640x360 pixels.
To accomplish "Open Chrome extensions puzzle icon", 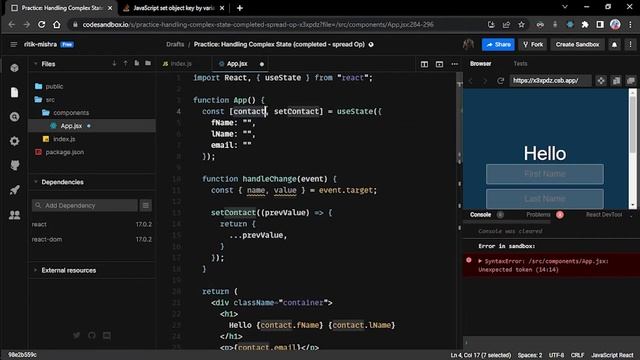I will [x=584, y=24].
